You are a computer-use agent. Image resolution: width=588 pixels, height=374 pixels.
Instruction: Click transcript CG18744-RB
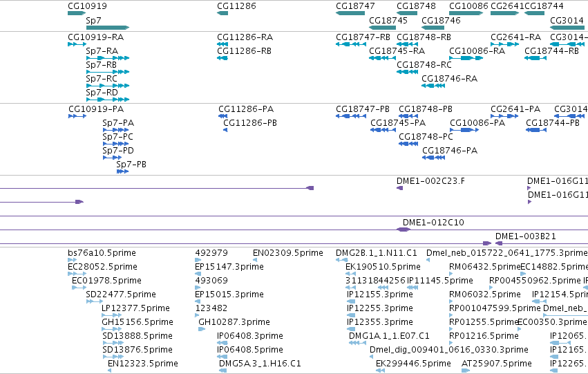pyautogui.click(x=551, y=51)
